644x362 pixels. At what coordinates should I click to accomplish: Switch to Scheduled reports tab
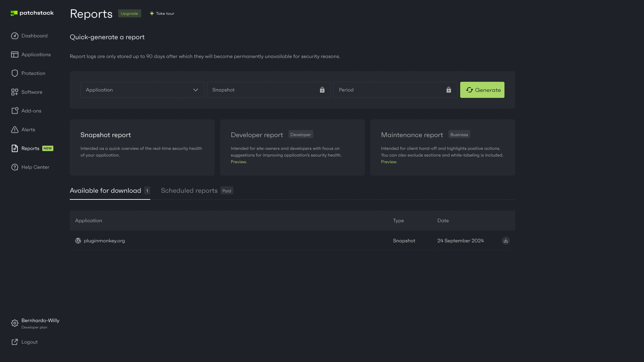(189, 191)
